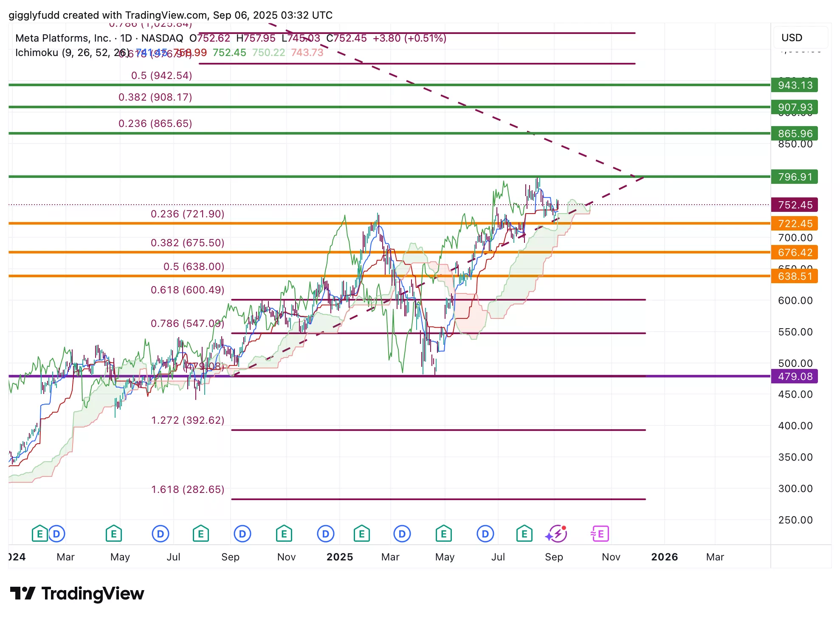The image size is (840, 619).
Task: Click the 400.00 price axis value
Action: click(x=795, y=426)
